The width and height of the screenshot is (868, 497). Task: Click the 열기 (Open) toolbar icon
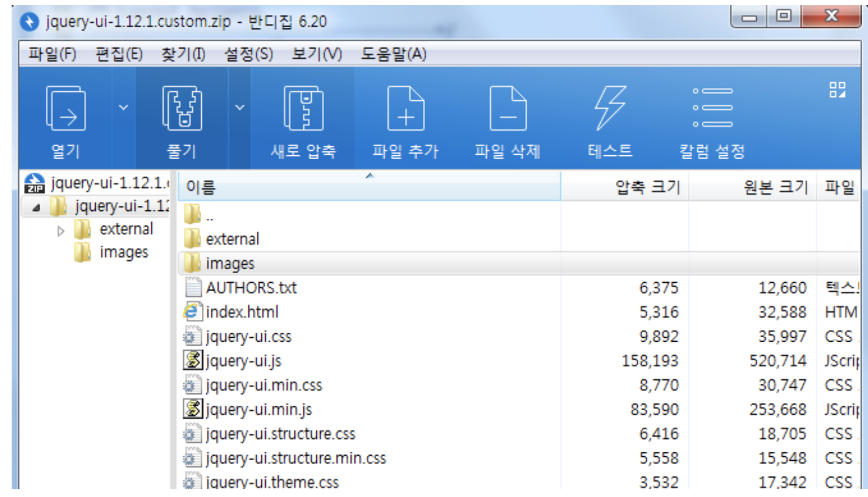coord(66,109)
